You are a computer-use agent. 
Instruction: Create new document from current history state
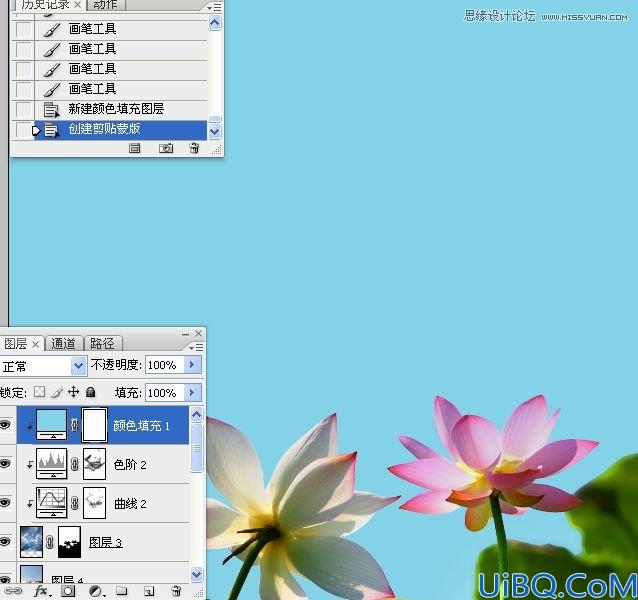click(135, 148)
